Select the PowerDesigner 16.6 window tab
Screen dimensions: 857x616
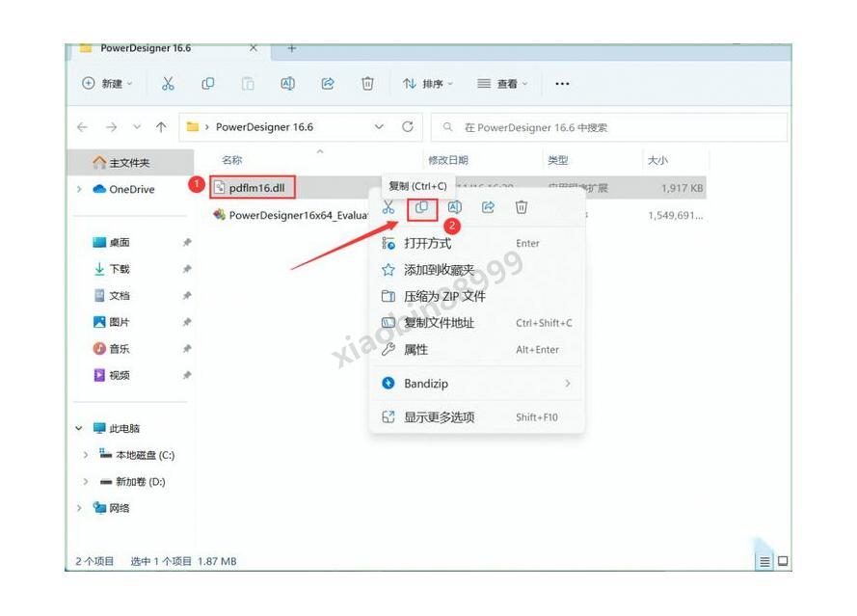[x=170, y=48]
